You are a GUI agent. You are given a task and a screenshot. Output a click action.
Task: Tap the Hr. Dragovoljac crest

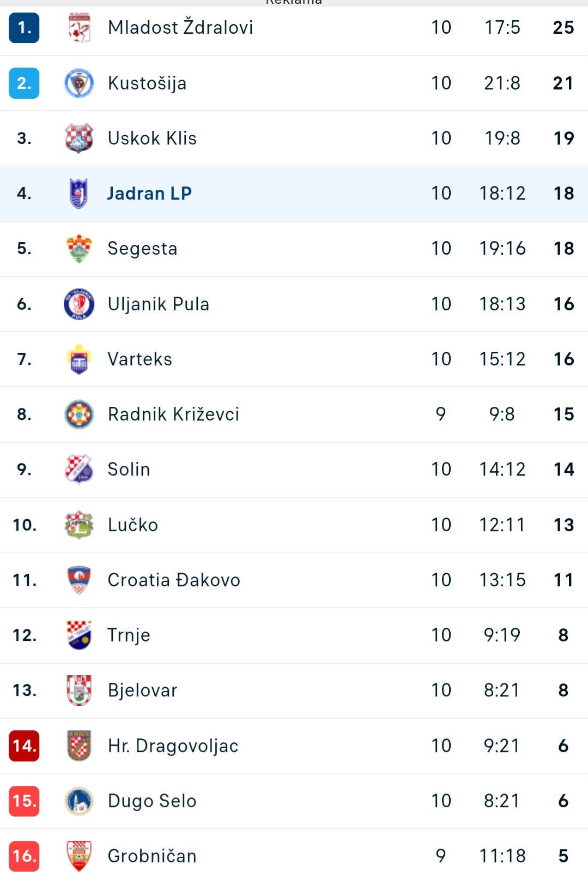79,746
